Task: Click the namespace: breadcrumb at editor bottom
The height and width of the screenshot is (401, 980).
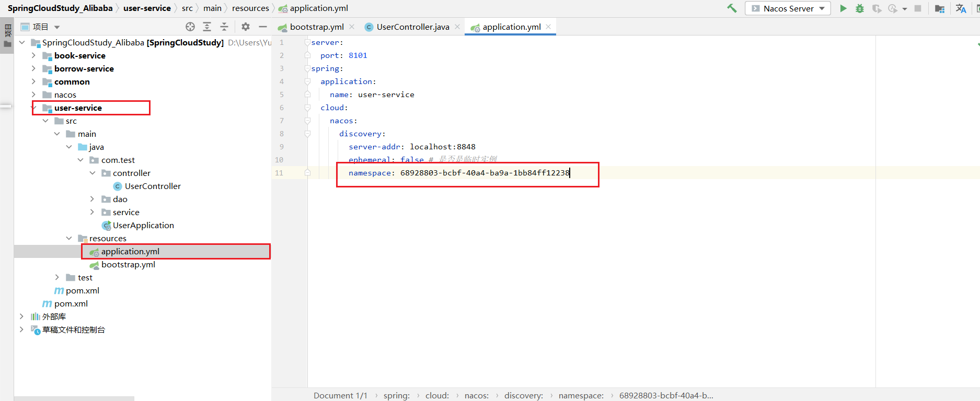Action: tap(581, 395)
